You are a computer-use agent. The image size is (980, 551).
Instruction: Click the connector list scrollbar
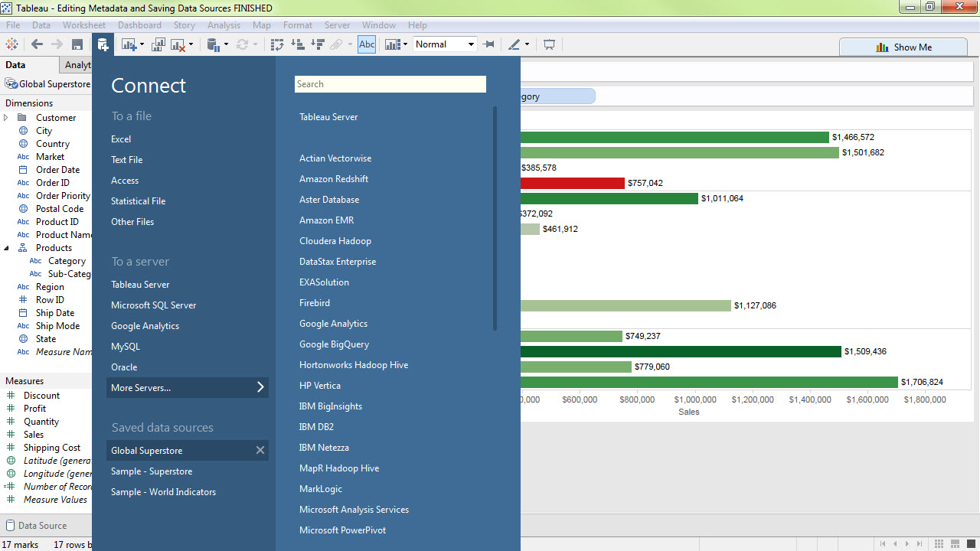click(495, 218)
